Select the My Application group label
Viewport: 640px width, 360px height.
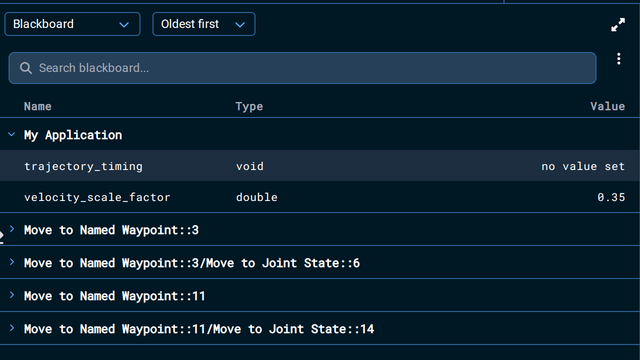(73, 135)
